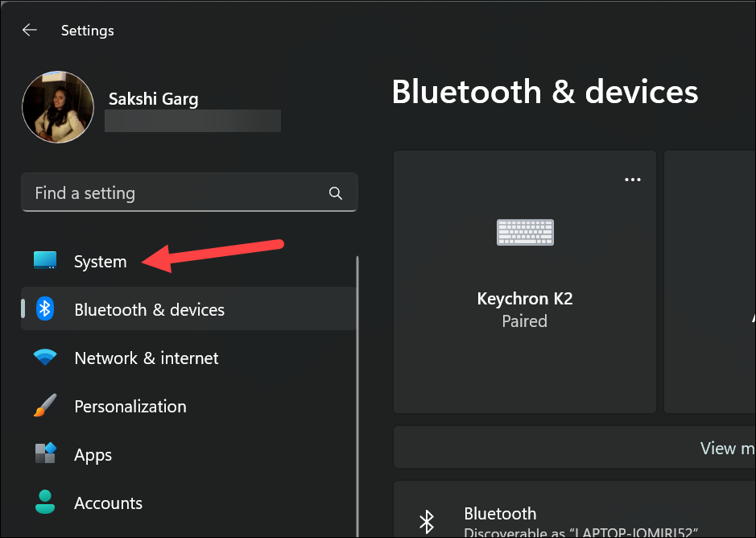Screen dimensions: 756x538
Task: Click the Accounts person icon
Action: coord(45,503)
